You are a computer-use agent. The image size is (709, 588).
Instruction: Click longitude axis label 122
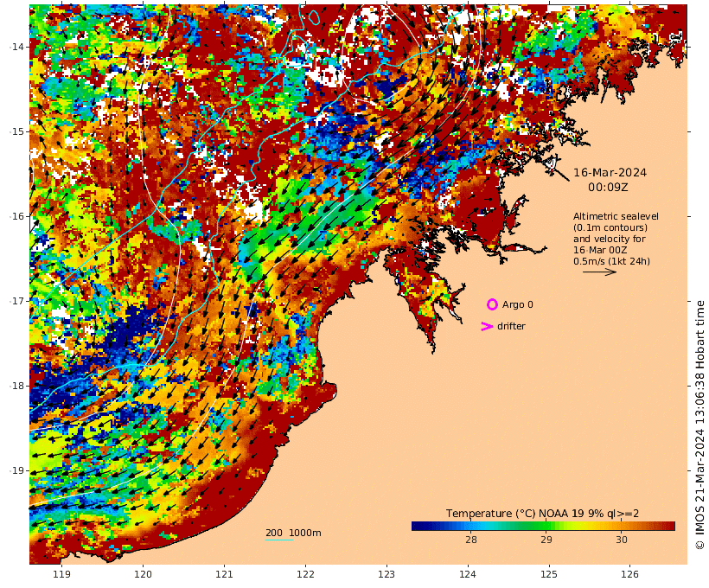coord(306,574)
